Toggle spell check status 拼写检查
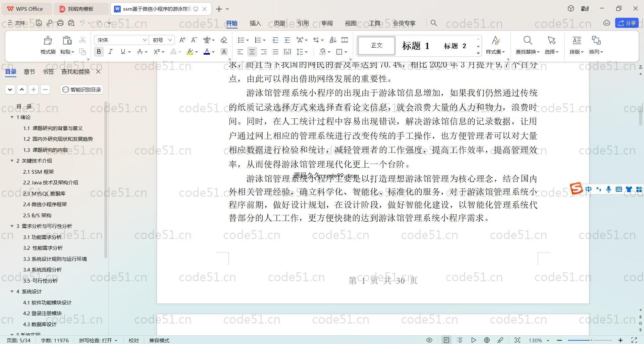Image resolution: width=644 pixels, height=344 pixels. pos(98,340)
